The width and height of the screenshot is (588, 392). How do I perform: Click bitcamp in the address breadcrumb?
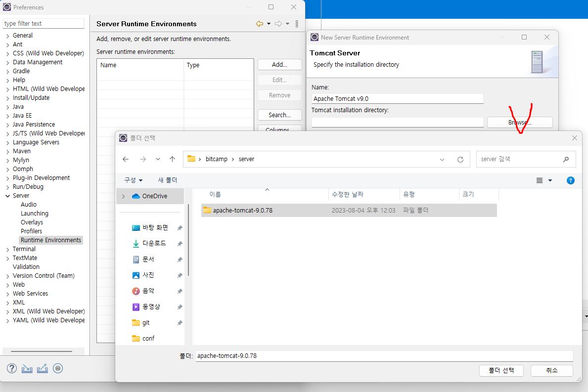(x=217, y=159)
